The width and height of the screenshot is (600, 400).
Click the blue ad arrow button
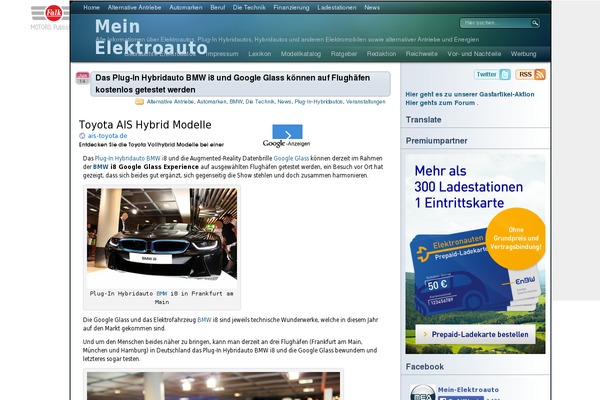click(287, 132)
